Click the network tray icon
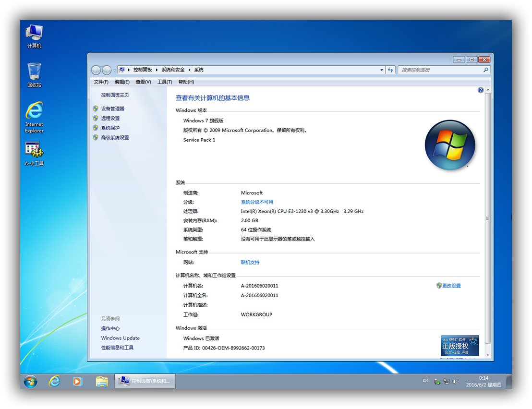This screenshot has height=409, width=532. 447,382
